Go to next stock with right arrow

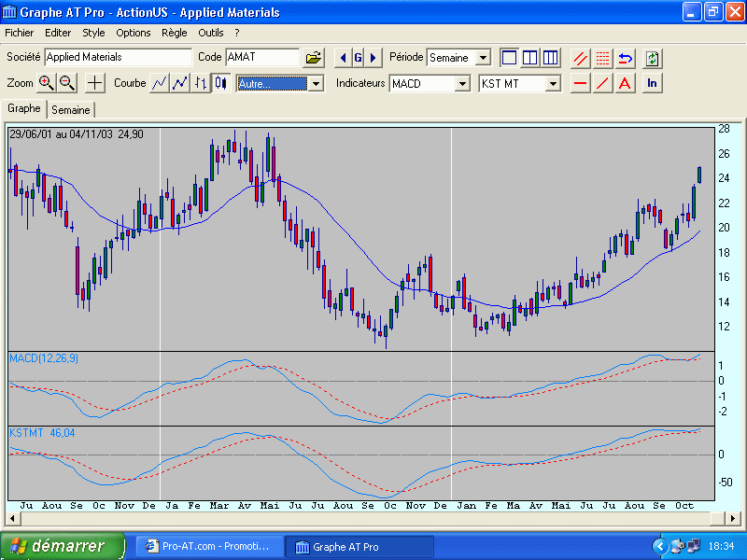[x=373, y=58]
